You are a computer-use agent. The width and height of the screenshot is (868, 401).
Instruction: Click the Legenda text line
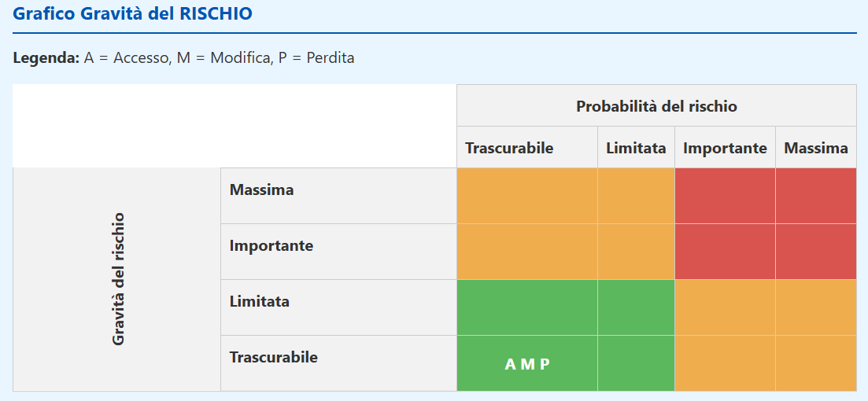point(183,58)
